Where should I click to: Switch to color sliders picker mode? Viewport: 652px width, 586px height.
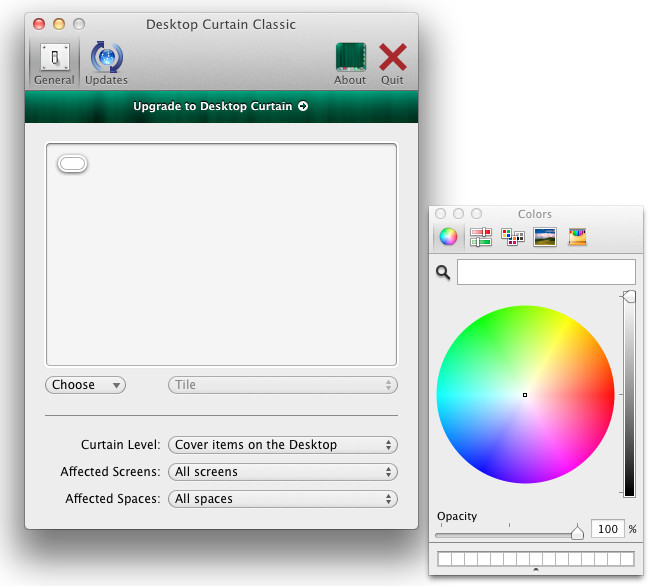[x=480, y=237]
